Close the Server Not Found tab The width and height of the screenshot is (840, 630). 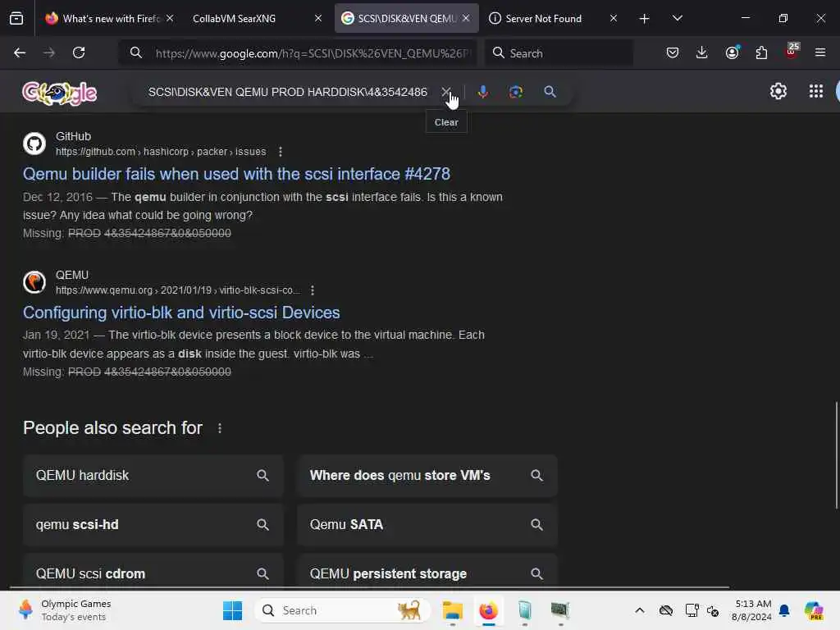[x=614, y=19]
